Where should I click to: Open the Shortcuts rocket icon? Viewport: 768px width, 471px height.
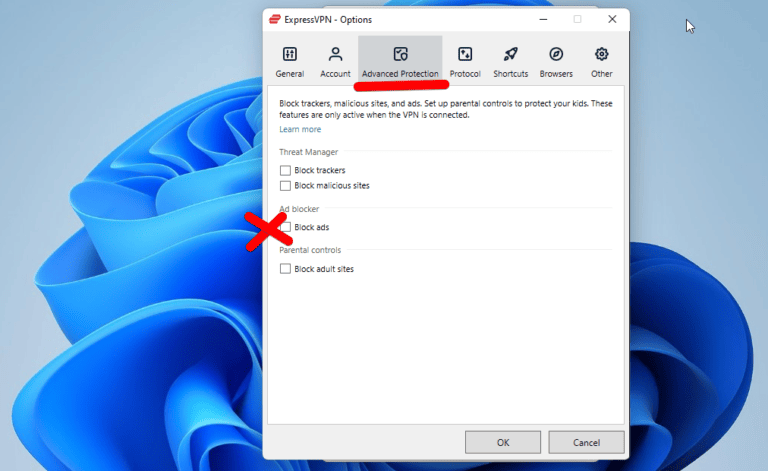point(510,54)
